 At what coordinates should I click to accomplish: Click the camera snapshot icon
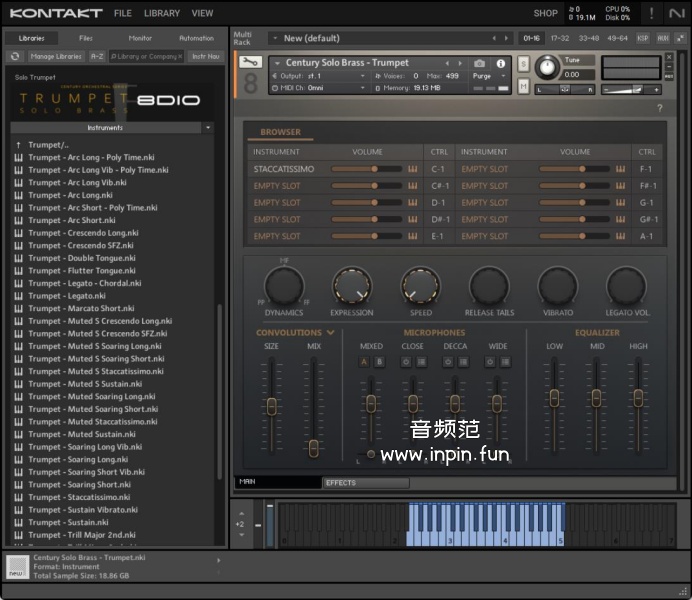tap(479, 63)
